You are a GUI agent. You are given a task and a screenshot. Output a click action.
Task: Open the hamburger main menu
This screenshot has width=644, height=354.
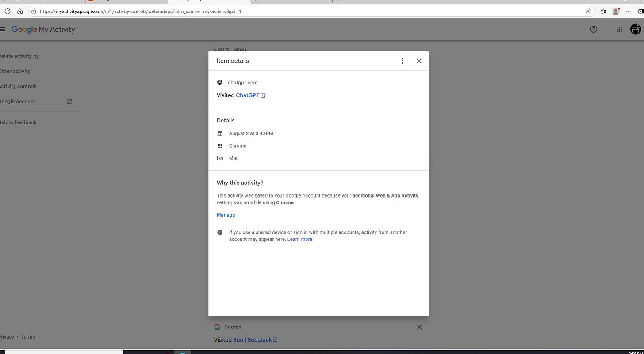tap(3, 29)
